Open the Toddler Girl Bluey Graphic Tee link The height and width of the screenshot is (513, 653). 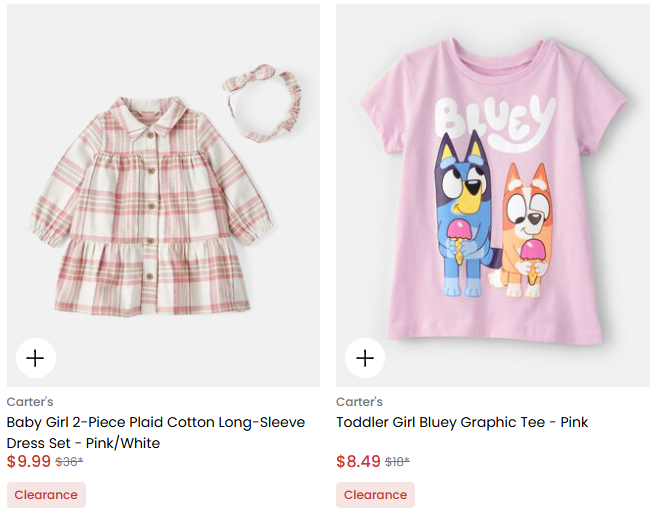click(x=461, y=422)
